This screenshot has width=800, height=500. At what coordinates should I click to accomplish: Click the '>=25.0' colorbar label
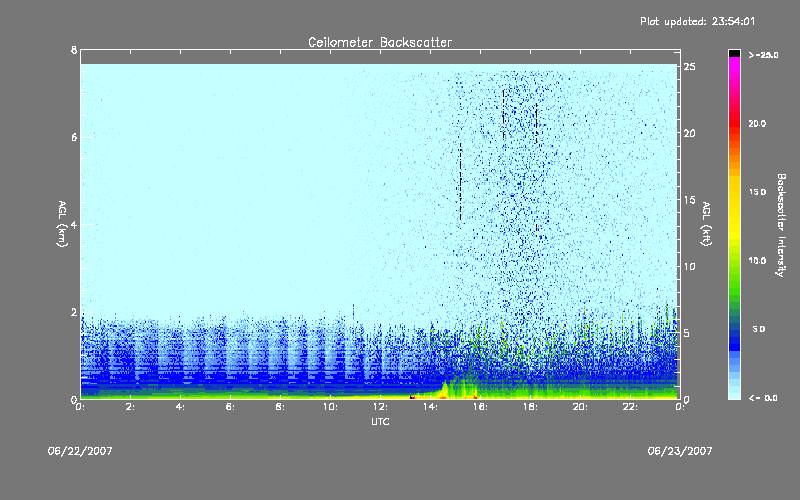(764, 55)
